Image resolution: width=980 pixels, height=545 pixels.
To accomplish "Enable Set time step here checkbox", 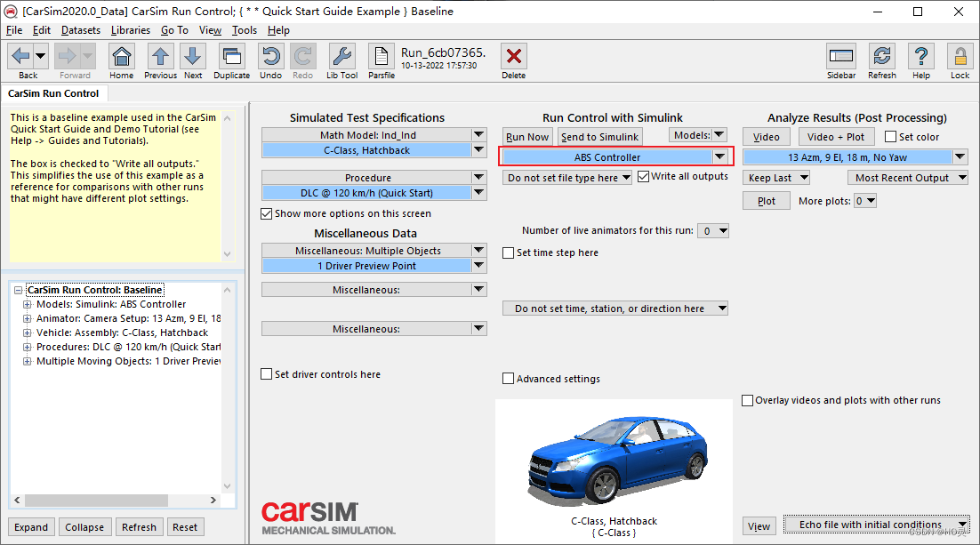I will [x=508, y=253].
